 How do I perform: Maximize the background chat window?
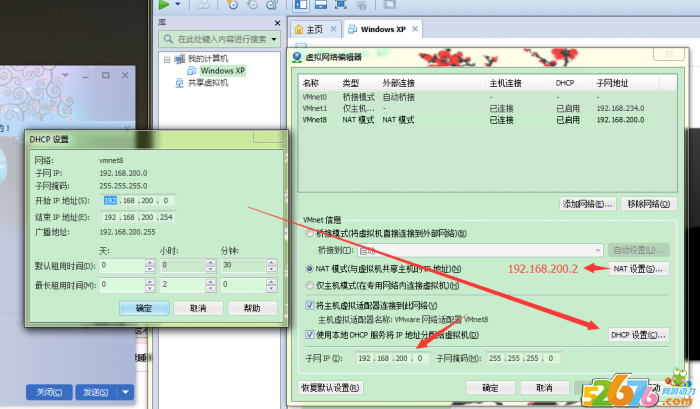coord(105,75)
